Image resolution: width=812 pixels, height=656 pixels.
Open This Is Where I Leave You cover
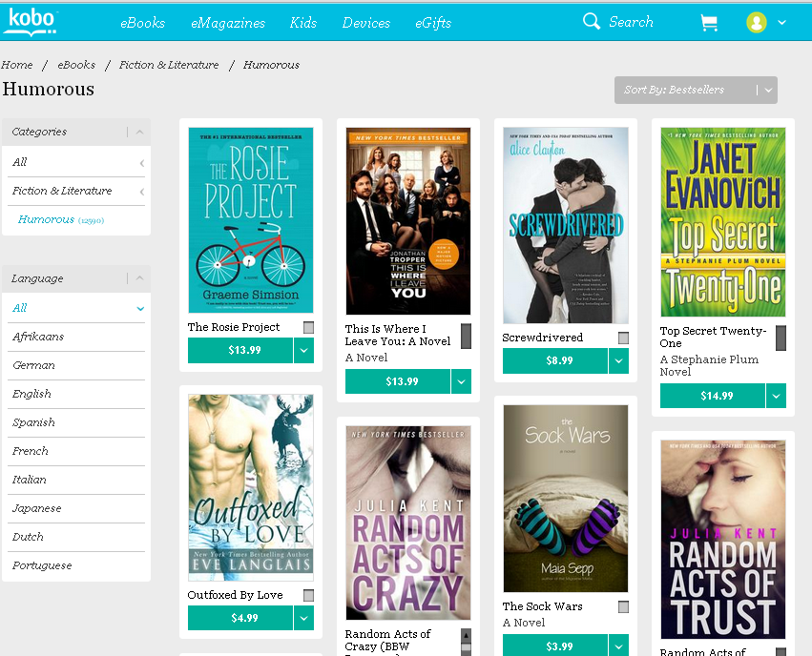point(408,221)
